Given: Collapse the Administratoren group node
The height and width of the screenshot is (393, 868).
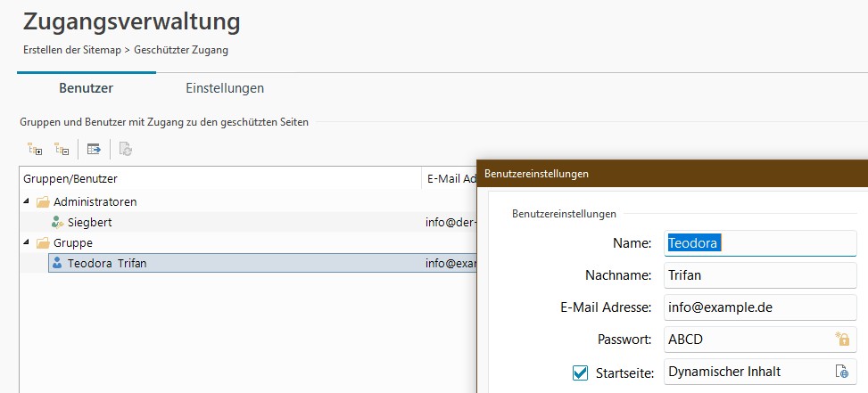Looking at the screenshot, I should click(x=26, y=202).
